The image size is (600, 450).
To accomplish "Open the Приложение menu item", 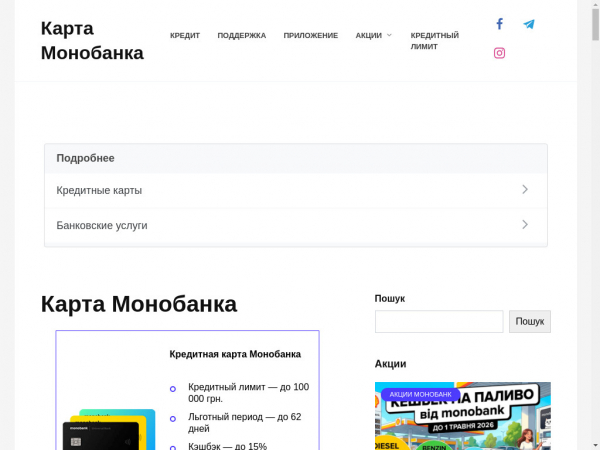I will [x=311, y=36].
